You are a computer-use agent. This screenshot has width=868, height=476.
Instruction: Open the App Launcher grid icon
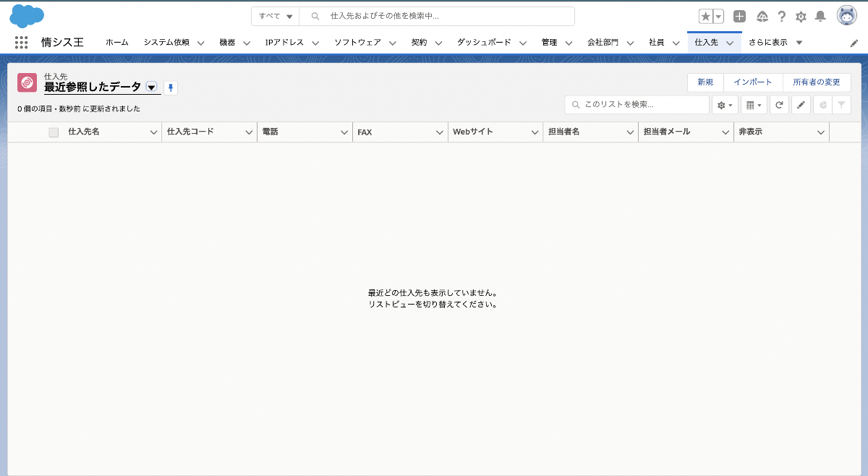[21, 43]
